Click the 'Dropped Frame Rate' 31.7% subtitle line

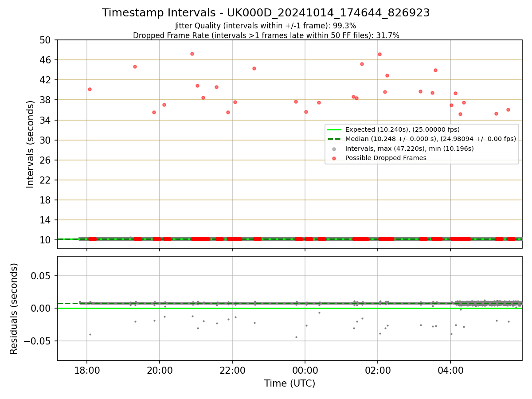coord(266,35)
